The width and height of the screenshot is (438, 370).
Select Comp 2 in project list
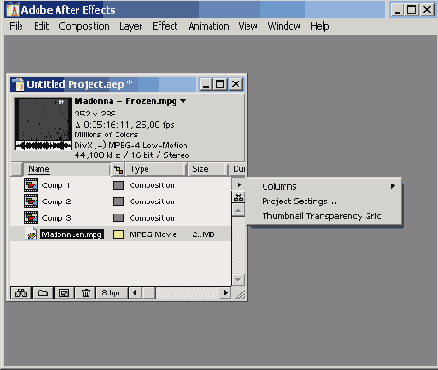(x=56, y=201)
